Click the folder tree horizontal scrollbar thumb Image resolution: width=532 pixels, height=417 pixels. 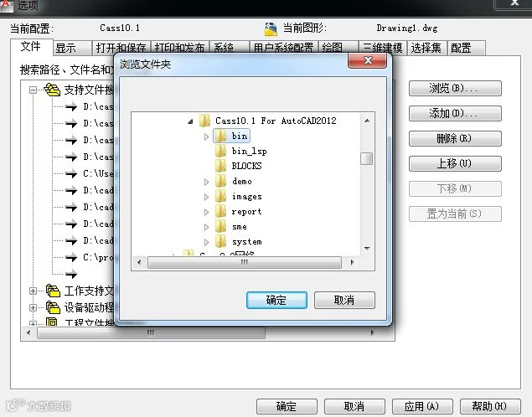pos(245,262)
